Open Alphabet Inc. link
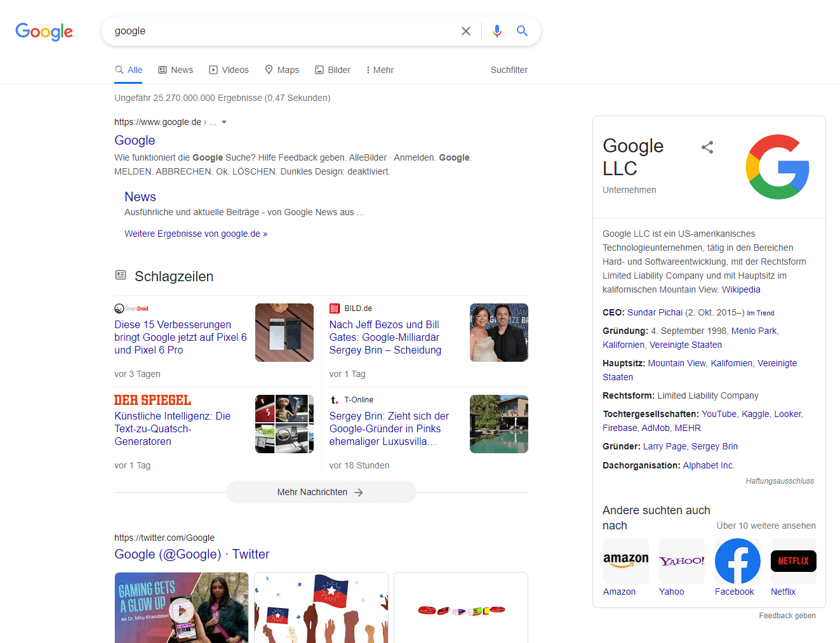 click(x=709, y=465)
